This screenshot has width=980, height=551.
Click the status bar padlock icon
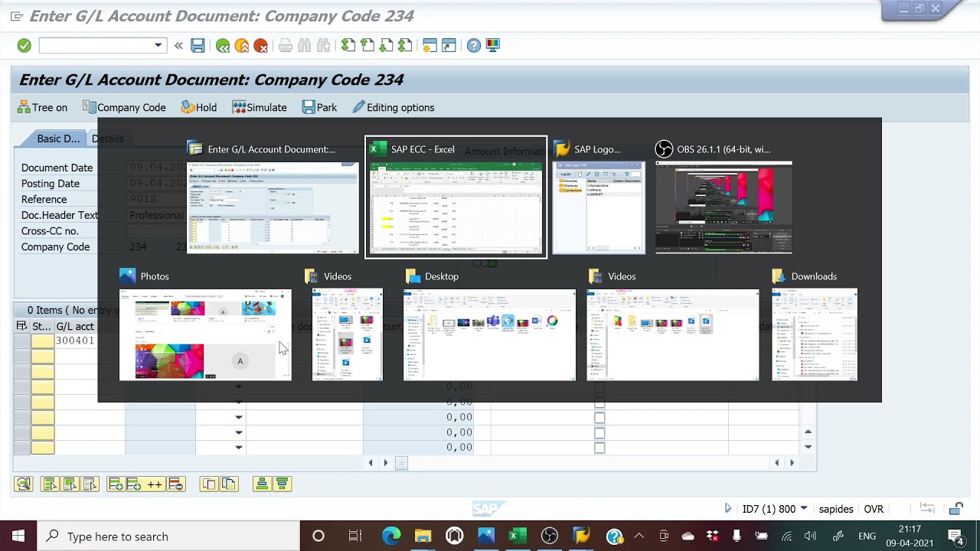pos(956,509)
